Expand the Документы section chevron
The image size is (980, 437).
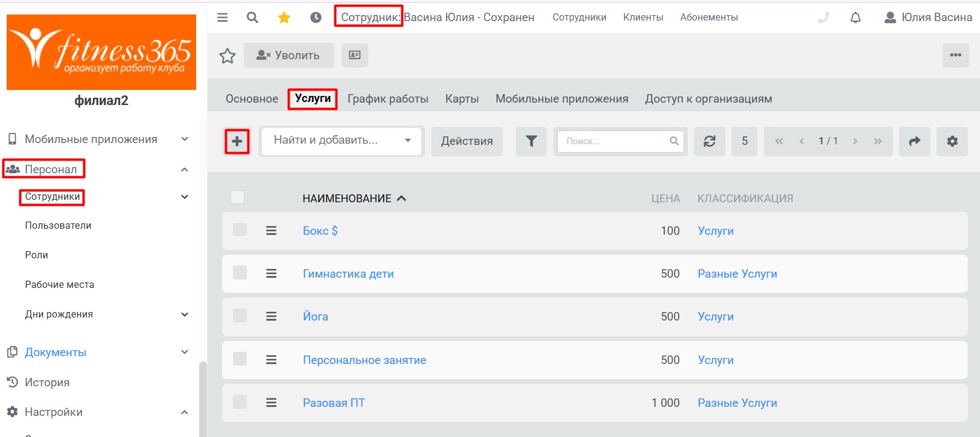click(185, 352)
